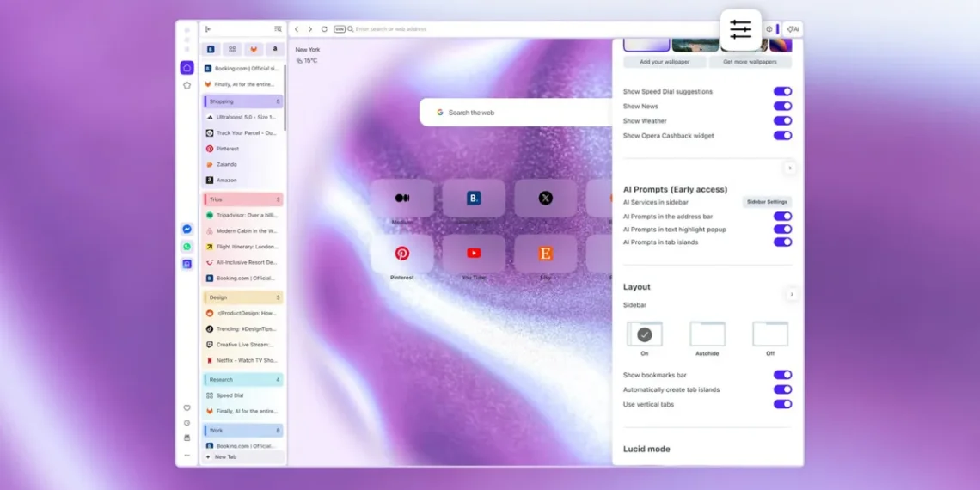Switch to the Tripadvisor tab

click(x=243, y=215)
